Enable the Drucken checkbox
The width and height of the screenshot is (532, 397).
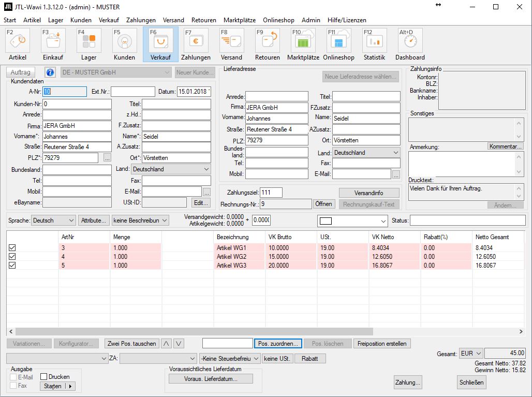(x=43, y=377)
